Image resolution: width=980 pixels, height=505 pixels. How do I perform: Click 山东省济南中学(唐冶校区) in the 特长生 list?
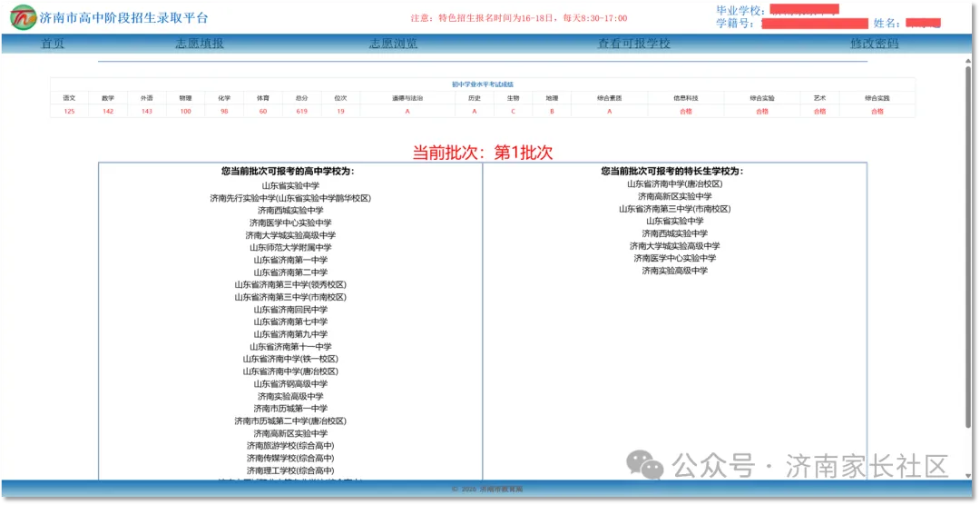674,184
